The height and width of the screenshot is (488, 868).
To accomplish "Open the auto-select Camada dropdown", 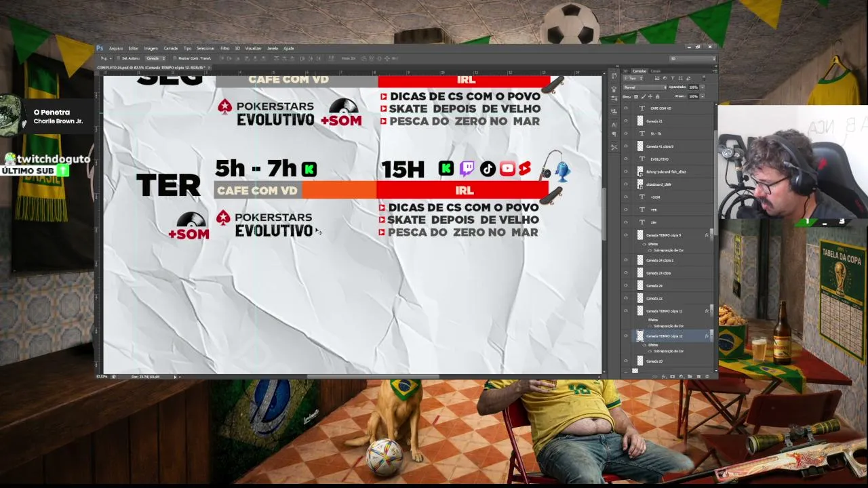I will click(x=155, y=58).
